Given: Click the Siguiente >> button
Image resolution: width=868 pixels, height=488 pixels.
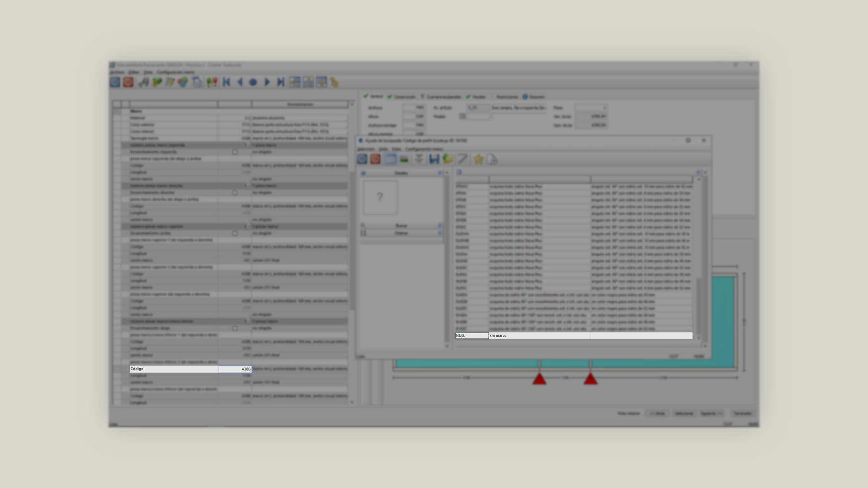Looking at the screenshot, I should (x=711, y=413).
